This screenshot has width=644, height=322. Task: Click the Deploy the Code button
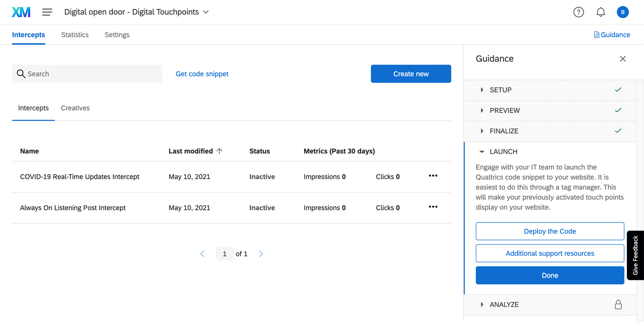pyautogui.click(x=550, y=231)
